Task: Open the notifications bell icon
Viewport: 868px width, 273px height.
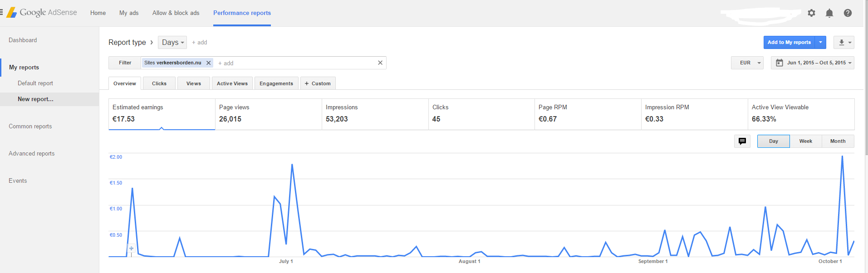Action: [x=829, y=13]
